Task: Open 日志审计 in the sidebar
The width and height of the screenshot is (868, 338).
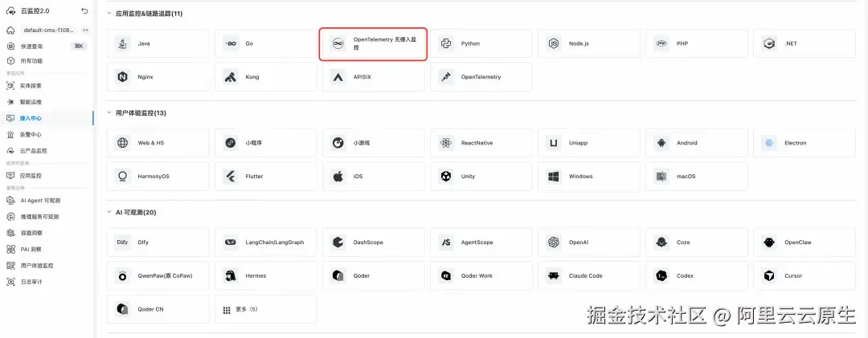Action: click(47, 282)
